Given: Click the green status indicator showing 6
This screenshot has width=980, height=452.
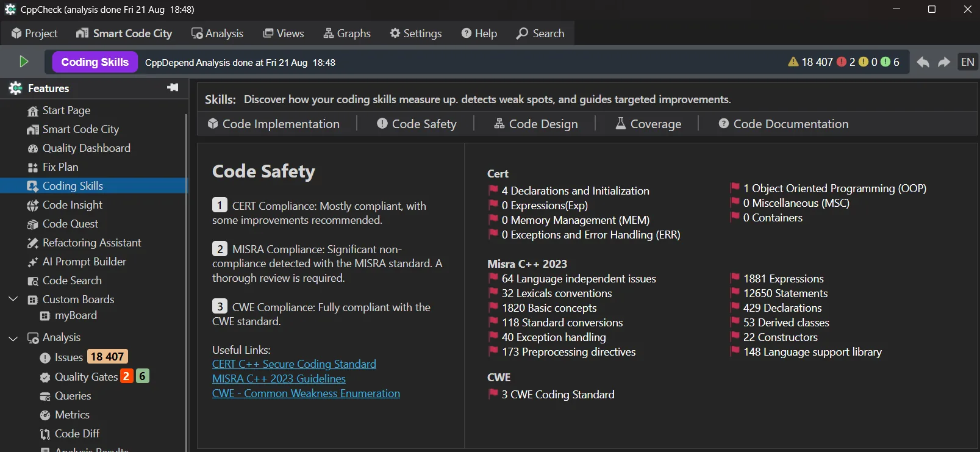Looking at the screenshot, I should pos(890,62).
